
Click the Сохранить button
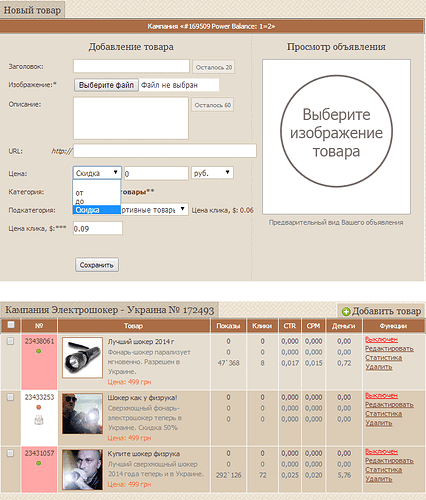click(97, 265)
